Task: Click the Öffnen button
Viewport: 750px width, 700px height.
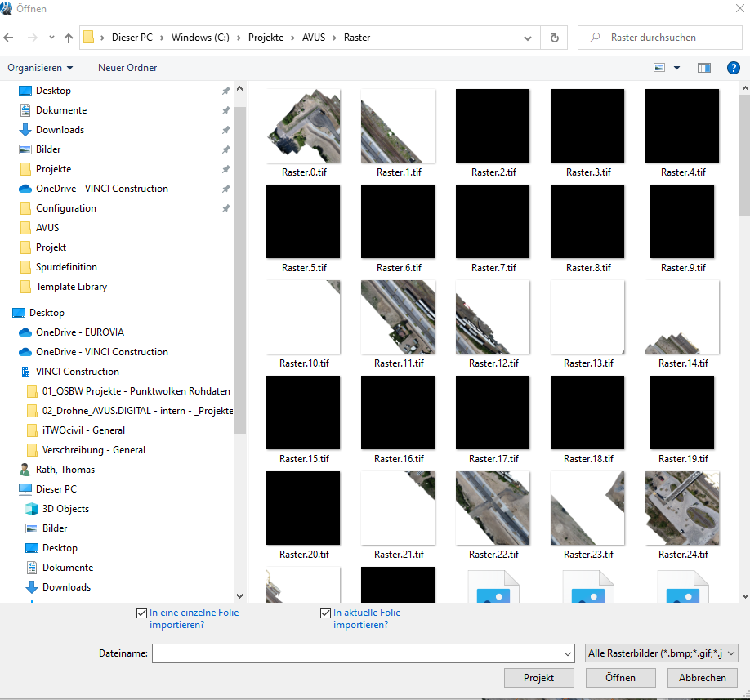Action: tap(621, 678)
